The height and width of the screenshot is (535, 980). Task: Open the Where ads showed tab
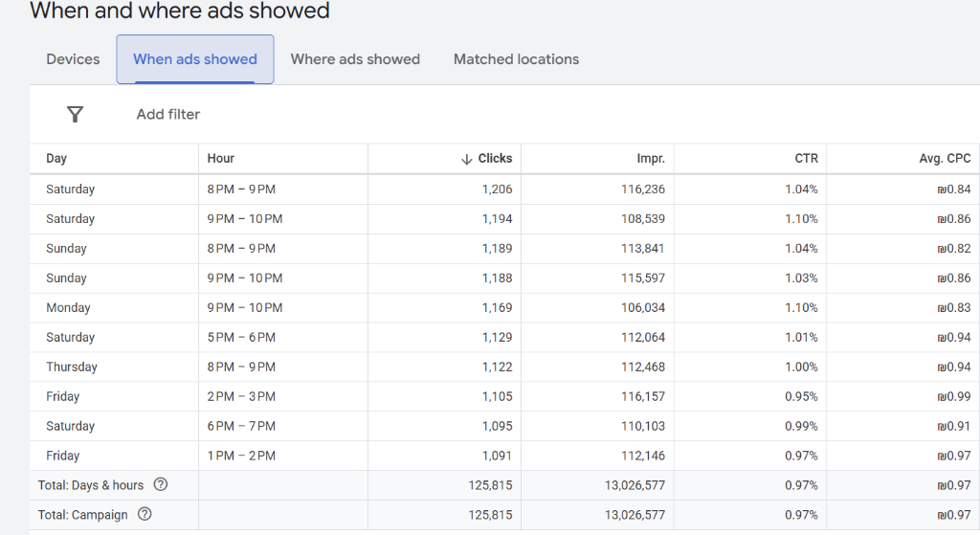[355, 59]
